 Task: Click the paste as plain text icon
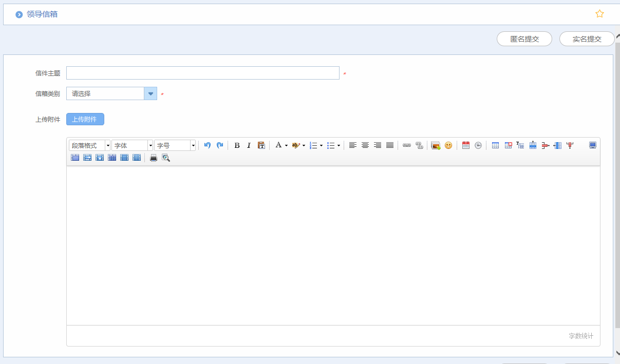point(261,145)
